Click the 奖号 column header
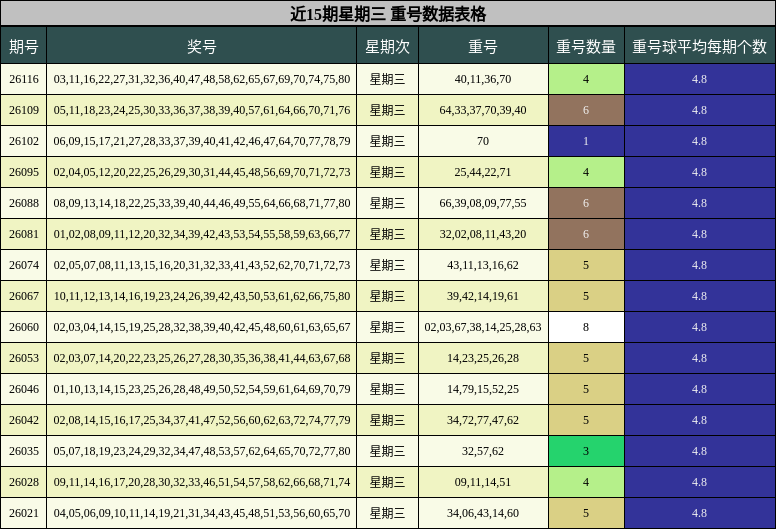 pos(201,45)
